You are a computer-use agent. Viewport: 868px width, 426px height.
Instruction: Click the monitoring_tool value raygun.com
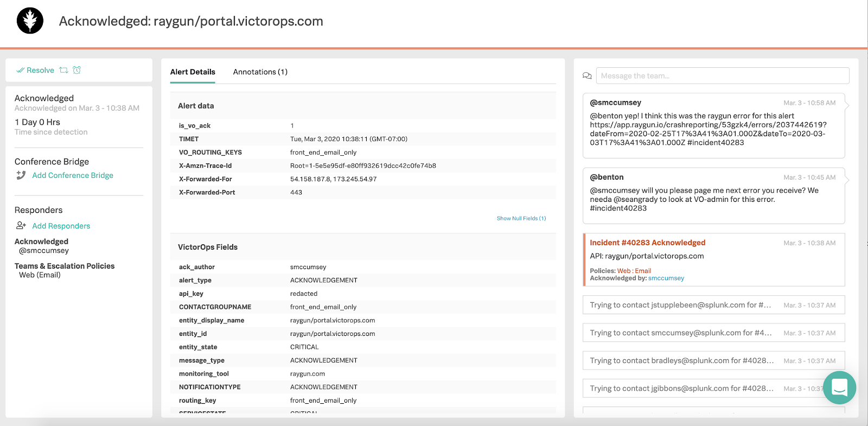308,373
